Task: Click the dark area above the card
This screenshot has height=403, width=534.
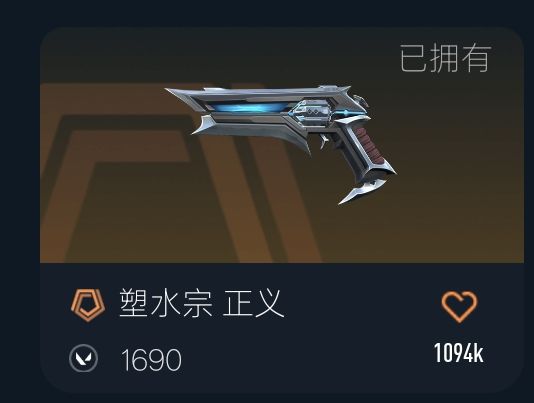Action: tap(267, 13)
